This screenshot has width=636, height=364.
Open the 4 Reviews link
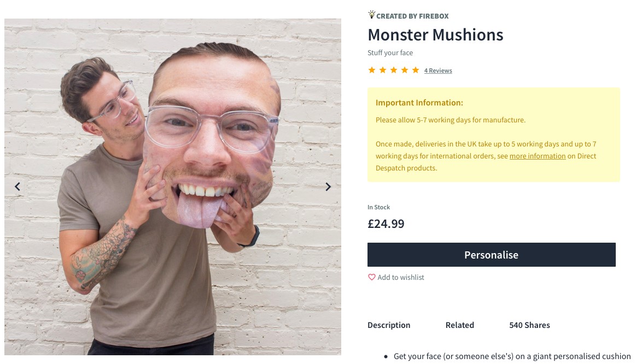point(438,71)
